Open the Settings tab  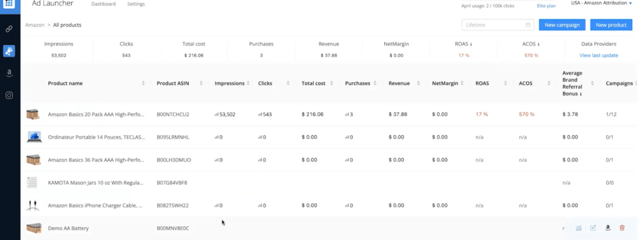pos(136,4)
